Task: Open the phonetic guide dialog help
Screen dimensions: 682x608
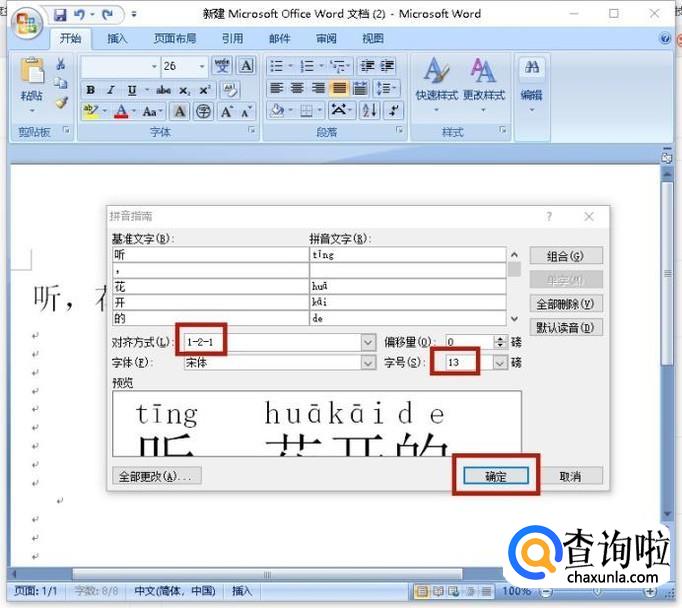Action: point(549,216)
